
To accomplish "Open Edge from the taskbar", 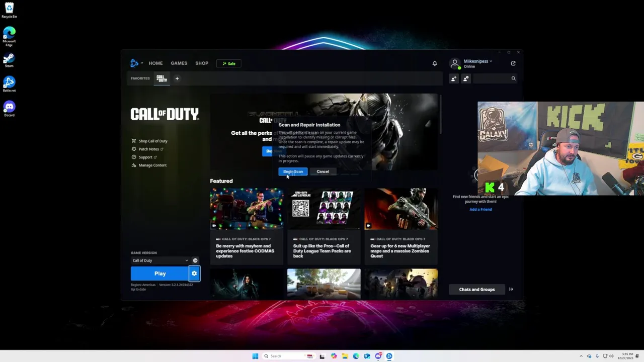I will click(x=356, y=356).
